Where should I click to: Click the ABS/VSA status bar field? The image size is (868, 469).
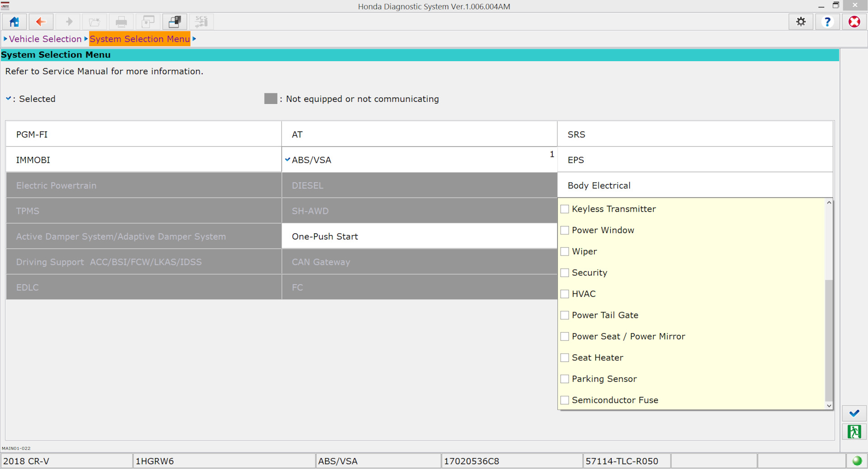click(x=378, y=461)
